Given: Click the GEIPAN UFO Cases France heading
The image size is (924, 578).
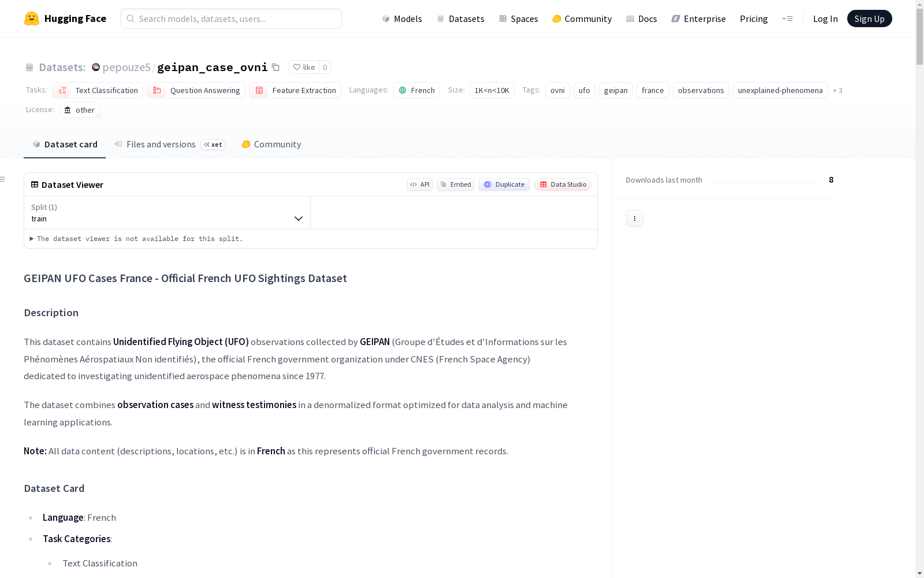Looking at the screenshot, I should pyautogui.click(x=185, y=278).
